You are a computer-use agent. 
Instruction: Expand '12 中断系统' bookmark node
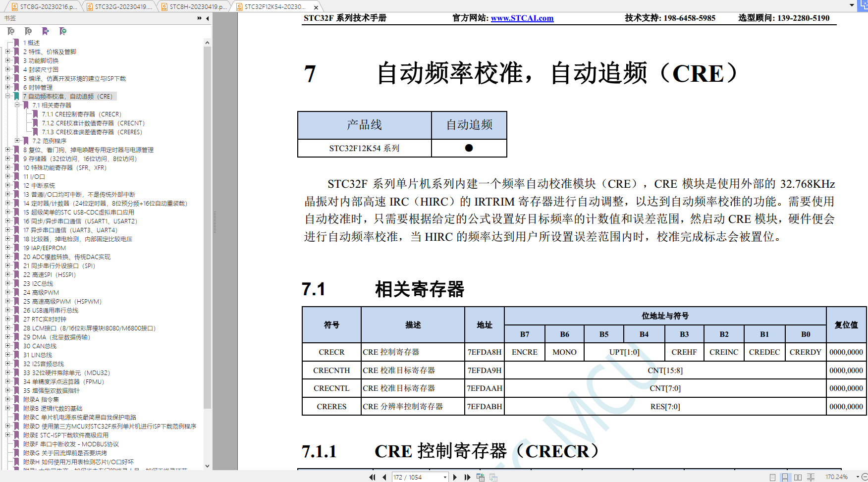(7, 185)
